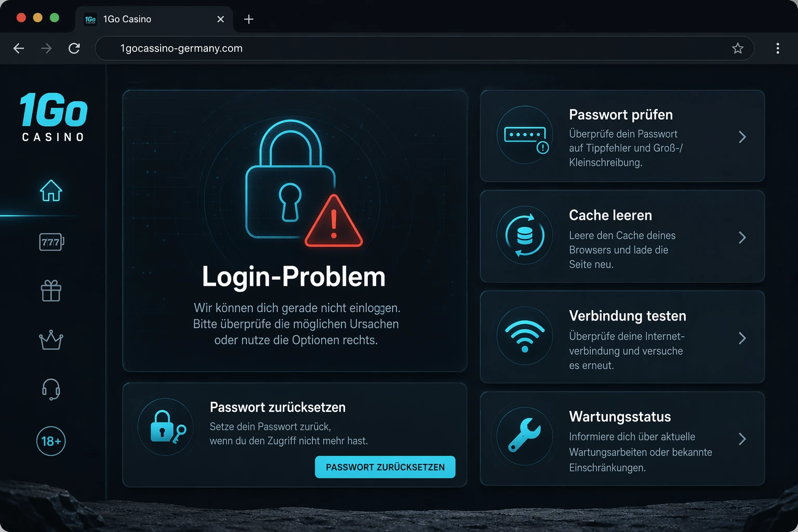Image resolution: width=798 pixels, height=532 pixels.
Task: Open the home sidebar icon
Action: pos(51,191)
